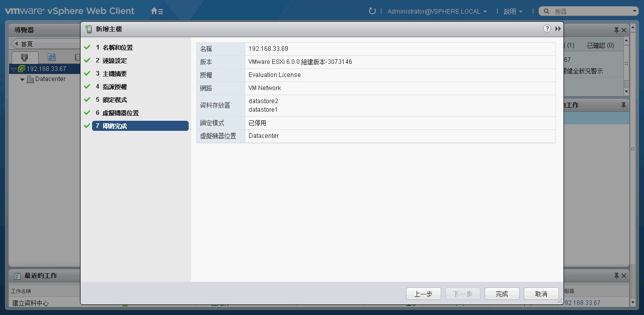Refresh the vSphere Web Client view
The image size is (644, 315).
click(372, 11)
